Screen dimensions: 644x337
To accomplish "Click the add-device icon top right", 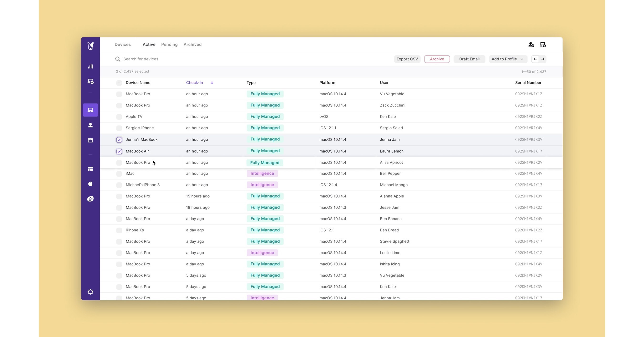I will point(543,45).
